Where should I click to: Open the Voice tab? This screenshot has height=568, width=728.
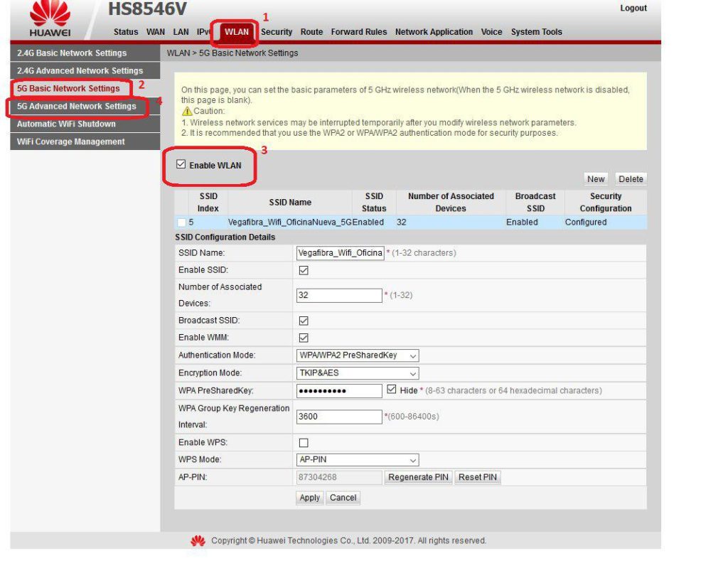[x=492, y=32]
